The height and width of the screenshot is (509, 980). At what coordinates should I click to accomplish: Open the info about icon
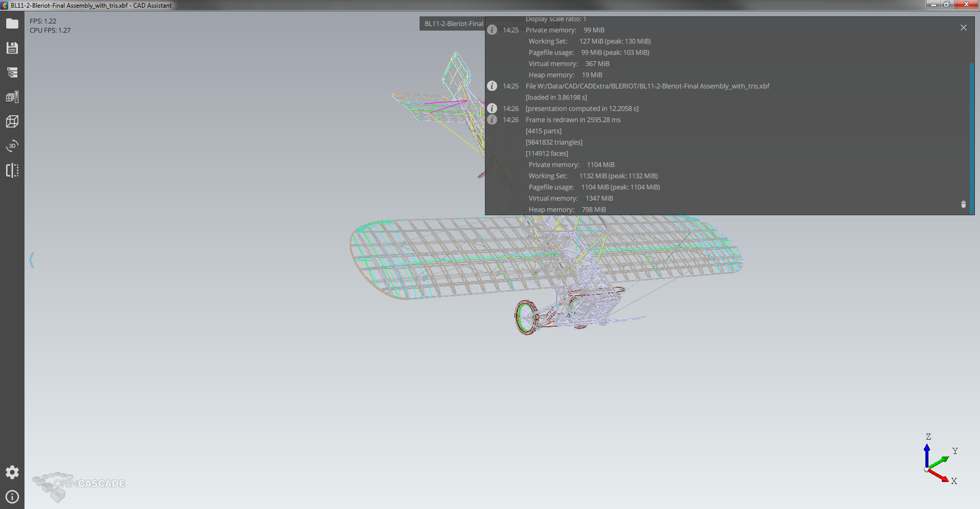pyautogui.click(x=12, y=497)
